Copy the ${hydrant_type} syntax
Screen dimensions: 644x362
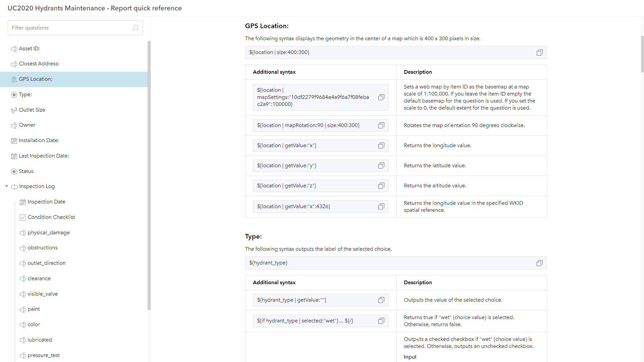click(539, 263)
